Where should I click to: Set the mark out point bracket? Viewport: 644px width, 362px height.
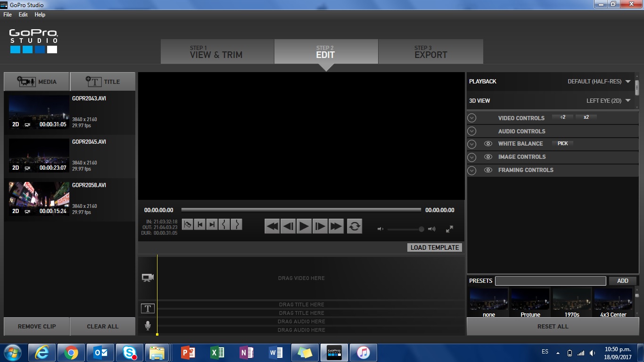click(x=237, y=224)
